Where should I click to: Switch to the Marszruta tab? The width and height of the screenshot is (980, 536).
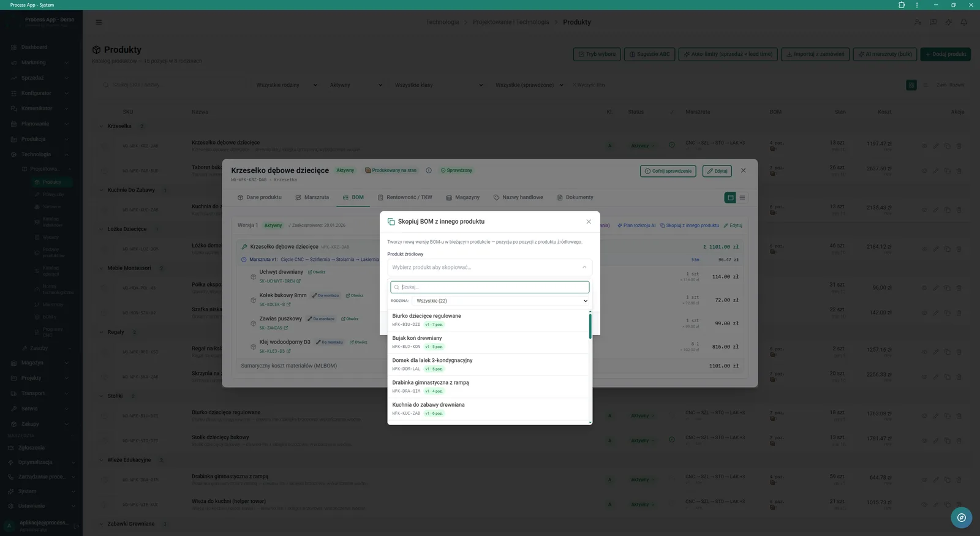point(312,197)
